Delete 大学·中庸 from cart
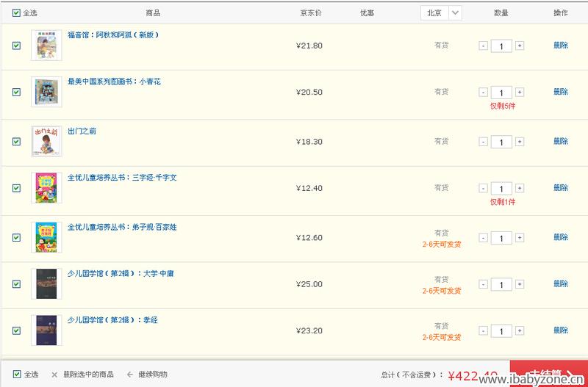This screenshot has height=387, width=588. [561, 283]
